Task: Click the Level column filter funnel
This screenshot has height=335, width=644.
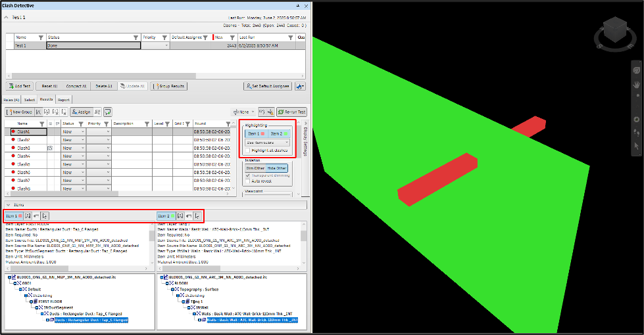Action: point(167,124)
